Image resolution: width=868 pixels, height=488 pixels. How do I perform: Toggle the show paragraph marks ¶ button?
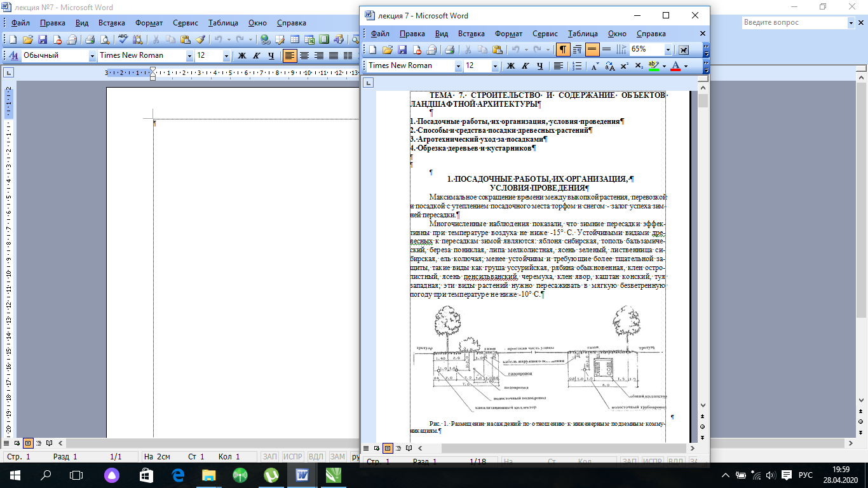click(x=563, y=50)
